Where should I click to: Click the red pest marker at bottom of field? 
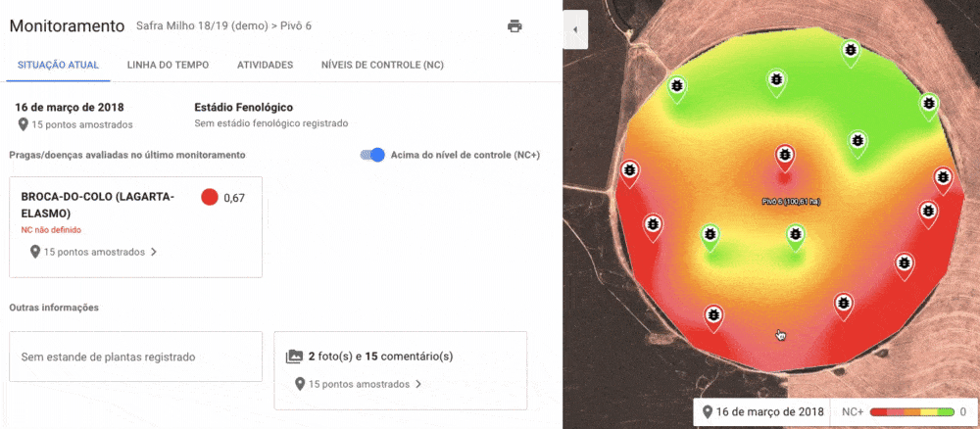click(715, 315)
